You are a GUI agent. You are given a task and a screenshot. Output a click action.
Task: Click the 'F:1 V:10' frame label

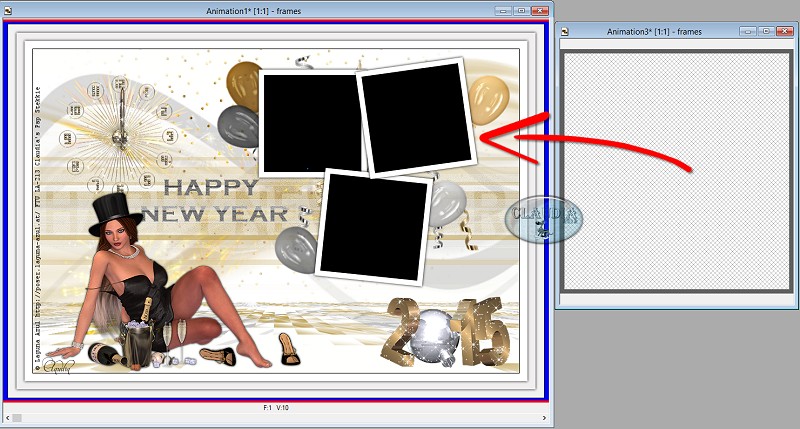pyautogui.click(x=276, y=408)
